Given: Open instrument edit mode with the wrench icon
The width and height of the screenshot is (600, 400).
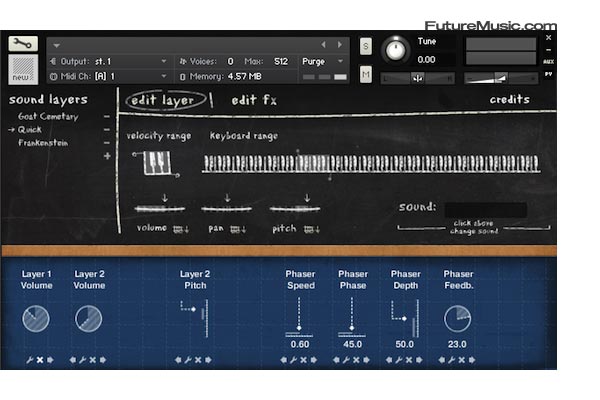Looking at the screenshot, I should click(23, 44).
